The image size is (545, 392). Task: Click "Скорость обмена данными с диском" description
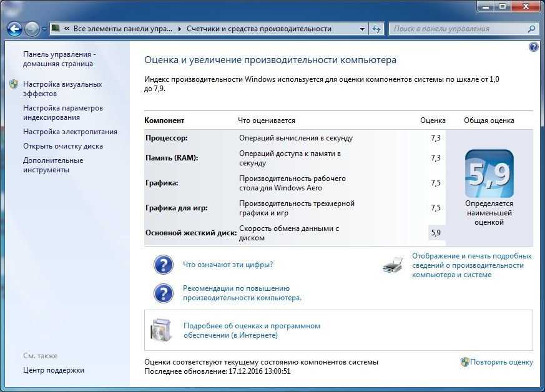coord(289,233)
